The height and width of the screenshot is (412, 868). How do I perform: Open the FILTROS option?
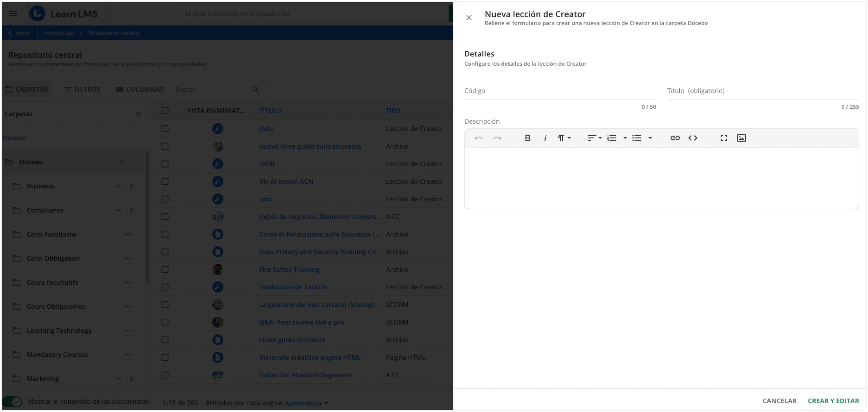coord(82,89)
